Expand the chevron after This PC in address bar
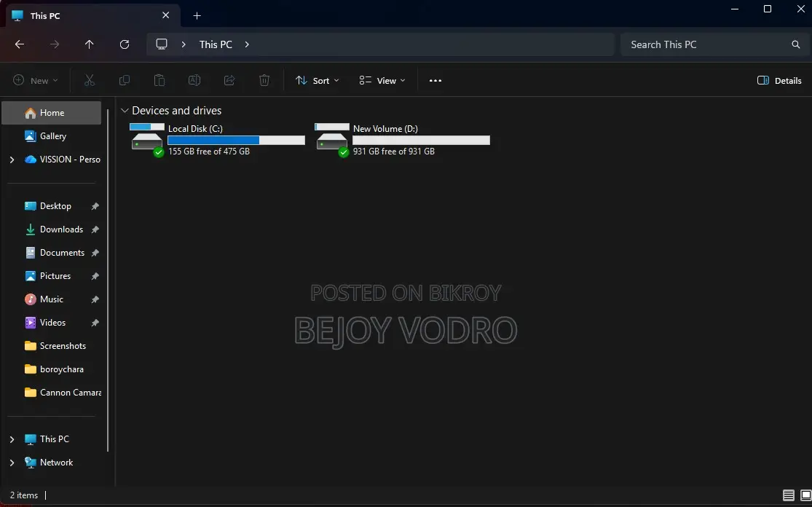Image resolution: width=812 pixels, height=507 pixels. 247,44
